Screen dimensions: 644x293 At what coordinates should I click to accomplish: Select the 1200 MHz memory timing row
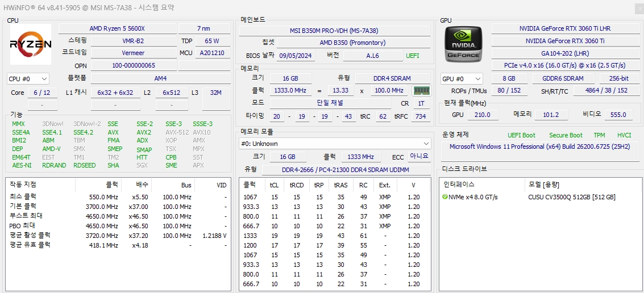335,245
